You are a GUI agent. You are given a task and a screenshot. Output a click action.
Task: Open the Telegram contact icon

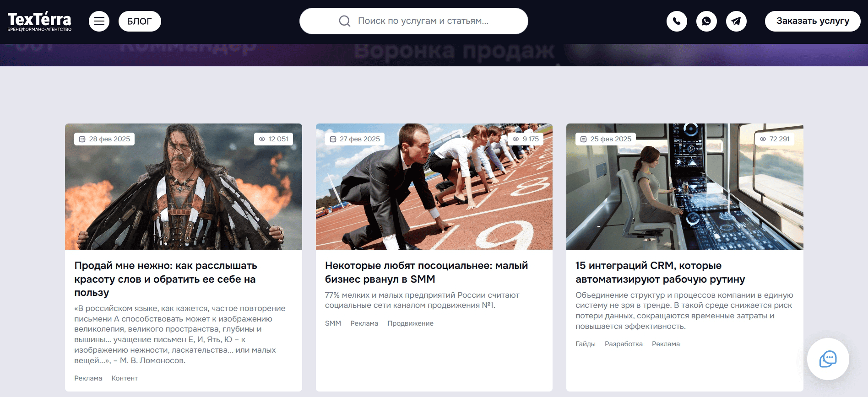tap(736, 21)
